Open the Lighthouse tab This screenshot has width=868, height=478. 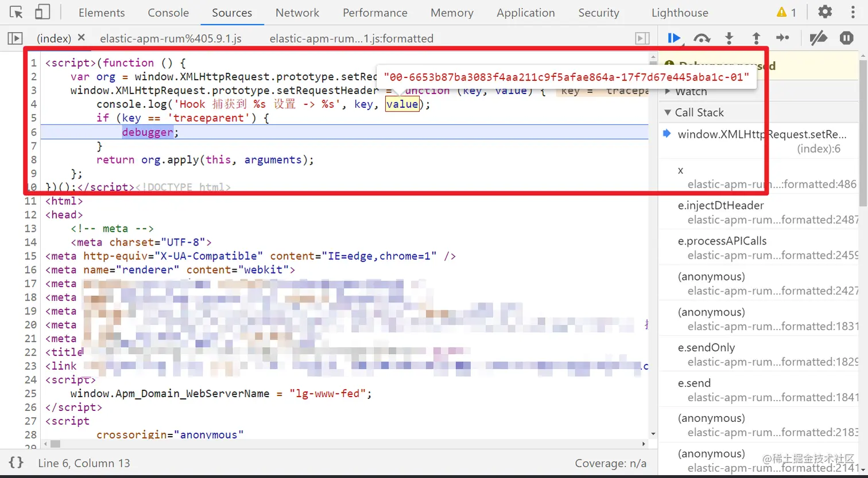coord(680,13)
